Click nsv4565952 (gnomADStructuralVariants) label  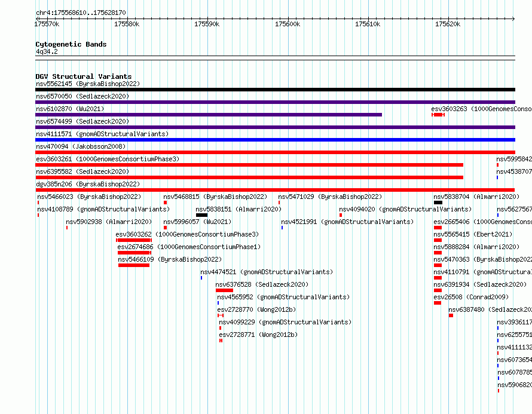click(284, 297)
